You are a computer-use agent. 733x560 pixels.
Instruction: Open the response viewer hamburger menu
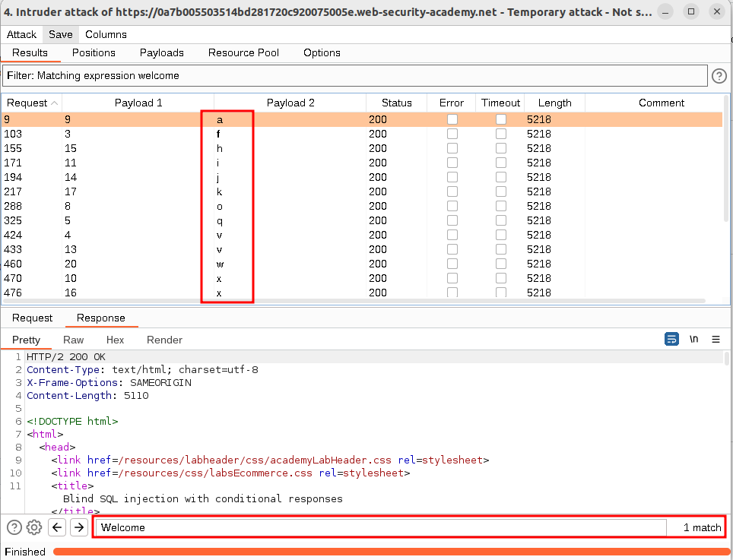coord(716,340)
